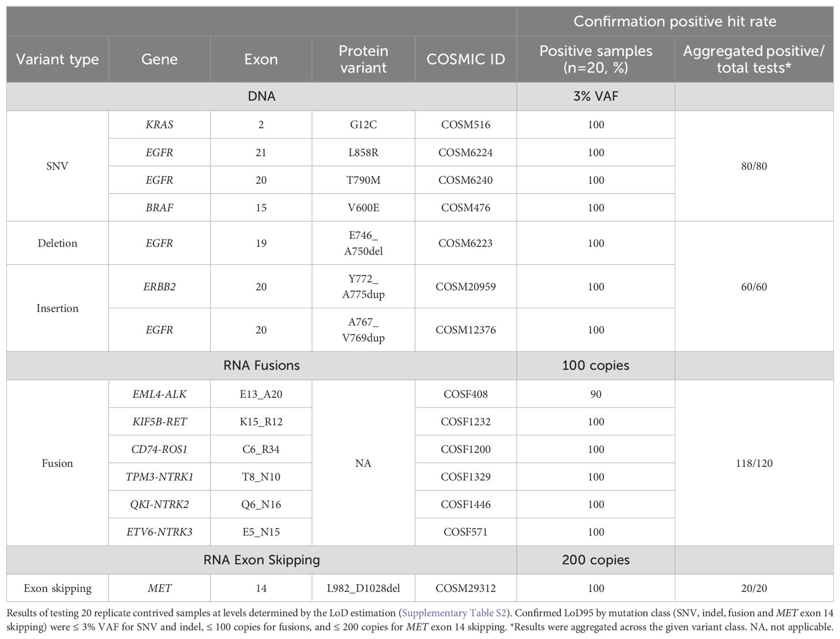Click the Insertion variant type cell

click(x=58, y=308)
